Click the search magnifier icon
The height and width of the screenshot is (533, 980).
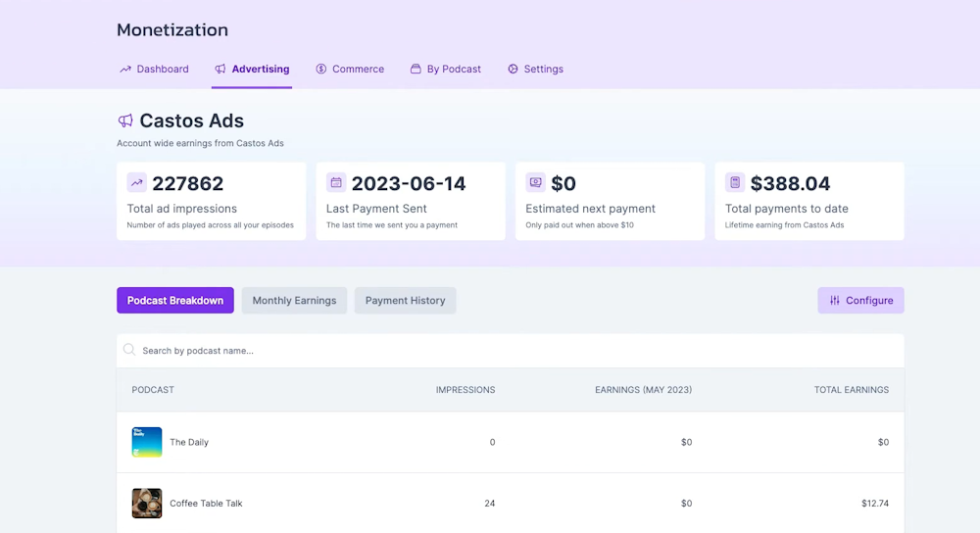pos(129,350)
